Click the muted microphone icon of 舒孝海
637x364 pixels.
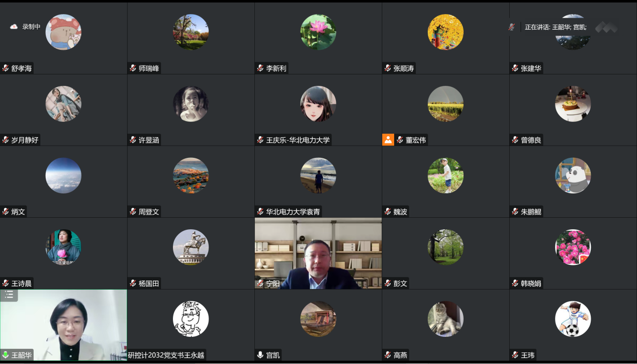pos(6,68)
